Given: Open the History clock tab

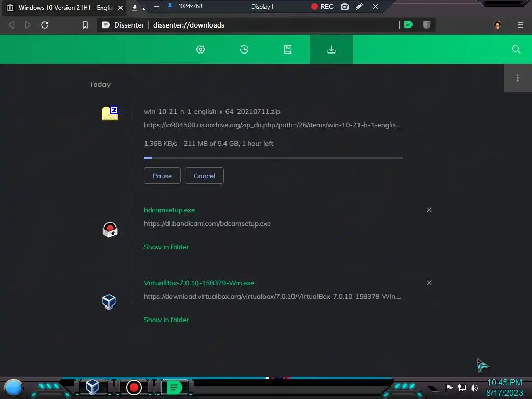Looking at the screenshot, I should click(x=244, y=49).
